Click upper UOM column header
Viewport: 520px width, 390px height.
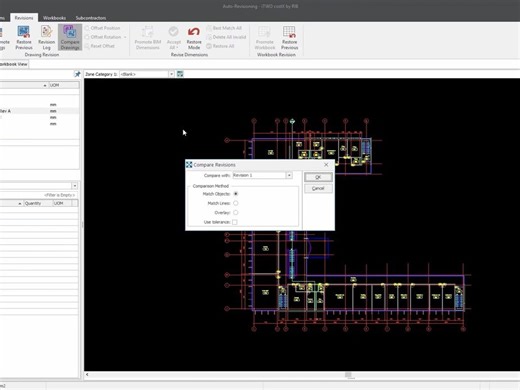point(64,85)
